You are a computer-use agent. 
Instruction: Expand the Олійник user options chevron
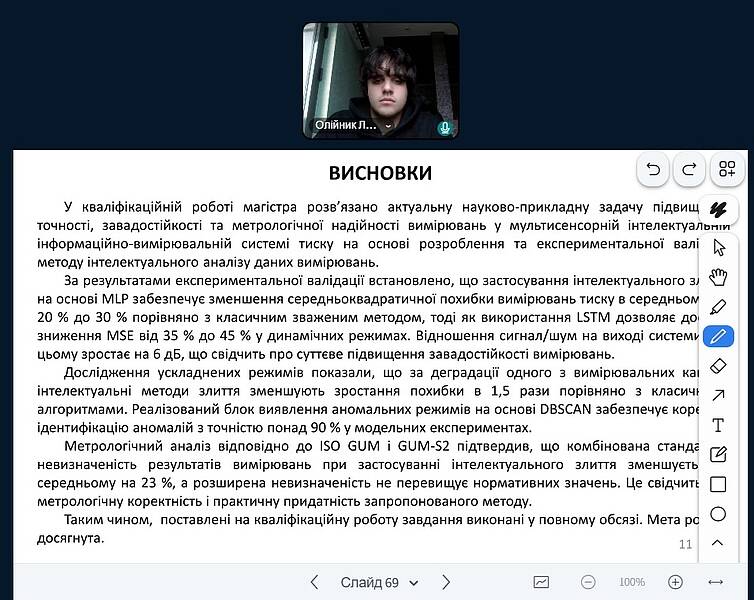tap(388, 128)
